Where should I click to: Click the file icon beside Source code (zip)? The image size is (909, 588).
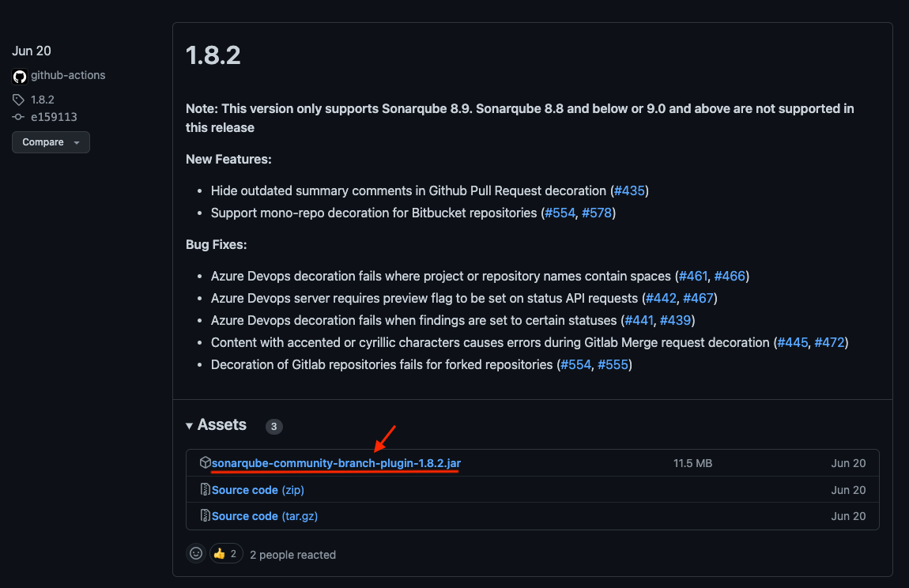(x=206, y=489)
